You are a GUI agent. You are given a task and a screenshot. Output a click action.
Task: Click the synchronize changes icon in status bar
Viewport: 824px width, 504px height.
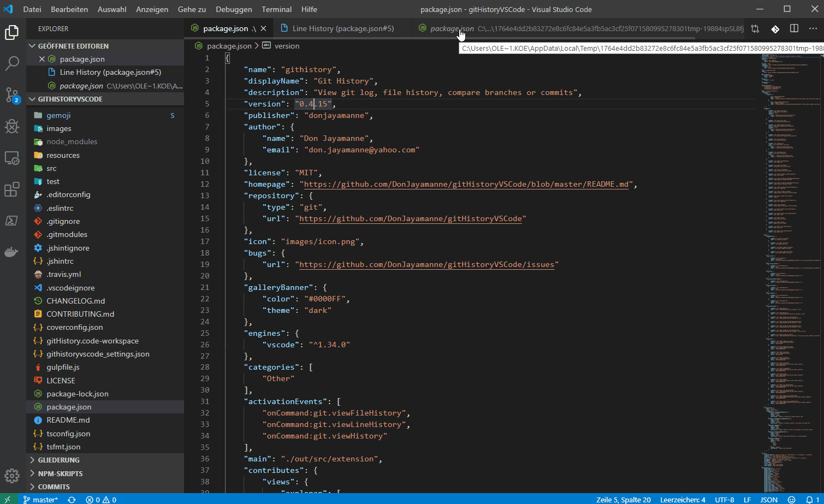[x=72, y=500]
